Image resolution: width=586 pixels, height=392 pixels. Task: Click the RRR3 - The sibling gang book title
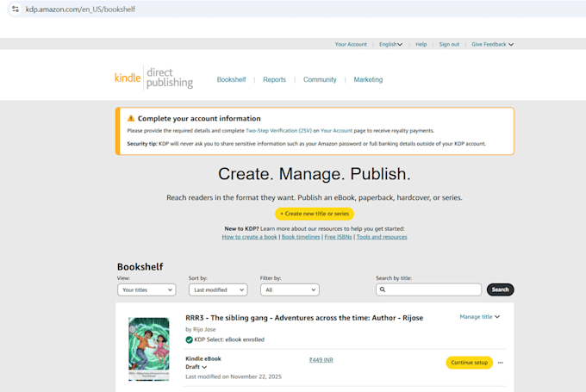(x=304, y=318)
